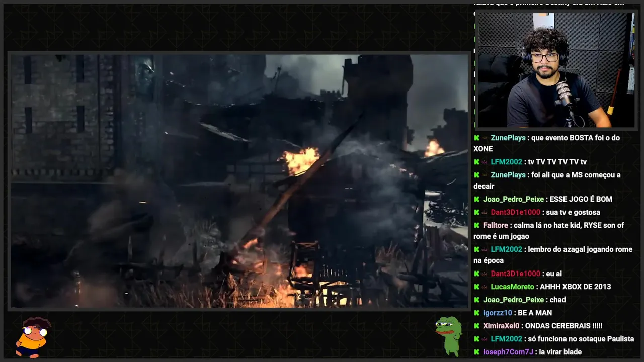Click the badge before LFM2002 in "lembro do azagal" row
The width and height of the screenshot is (644, 362).
click(x=485, y=249)
